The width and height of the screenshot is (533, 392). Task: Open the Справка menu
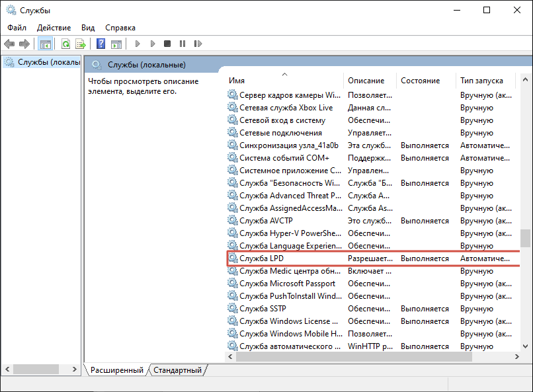tap(120, 28)
